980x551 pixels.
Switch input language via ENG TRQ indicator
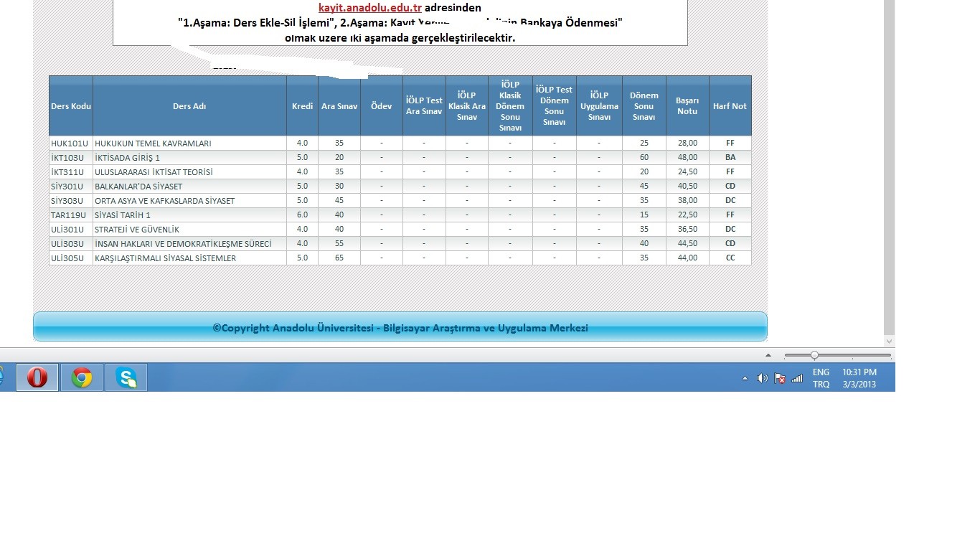tap(821, 378)
